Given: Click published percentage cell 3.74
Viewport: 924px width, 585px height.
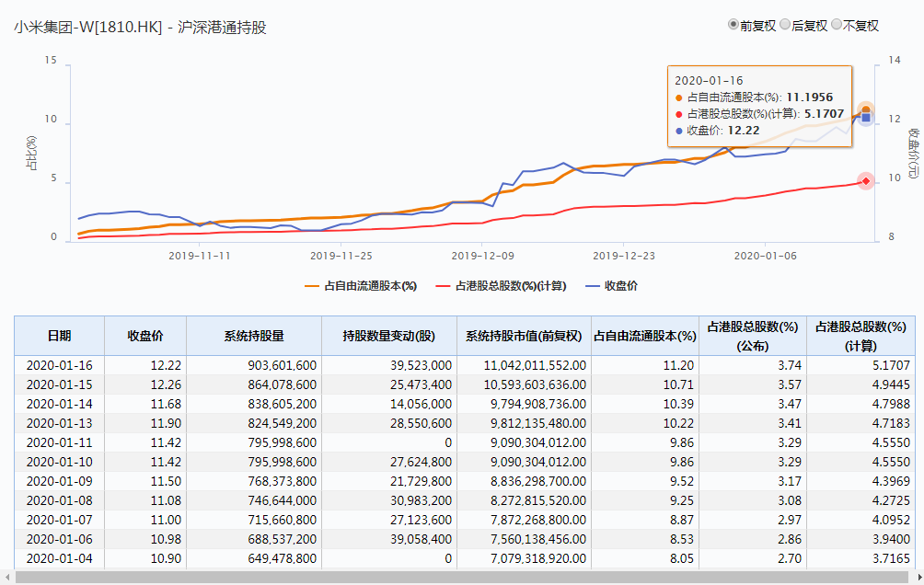Looking at the screenshot, I should point(790,365).
